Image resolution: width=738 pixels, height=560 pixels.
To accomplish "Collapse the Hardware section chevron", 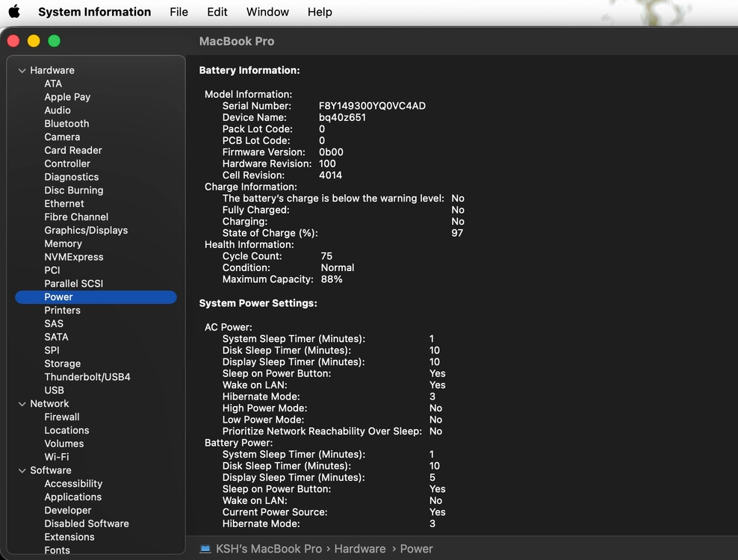I will (x=22, y=71).
